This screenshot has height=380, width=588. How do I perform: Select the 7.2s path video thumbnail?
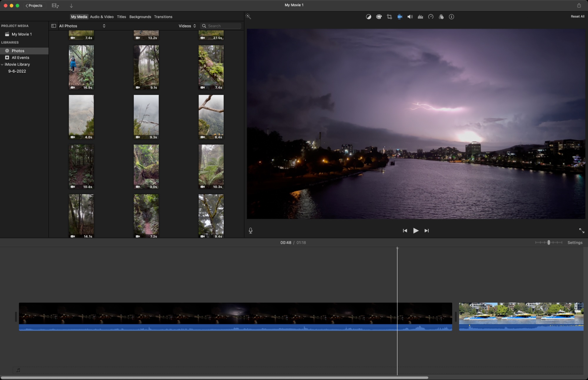click(x=146, y=216)
